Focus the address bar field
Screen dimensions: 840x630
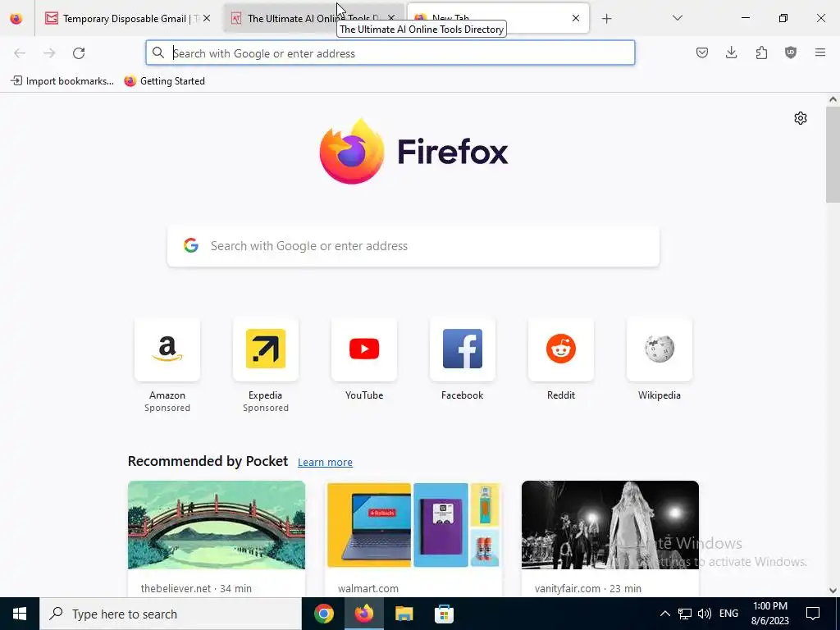[390, 53]
